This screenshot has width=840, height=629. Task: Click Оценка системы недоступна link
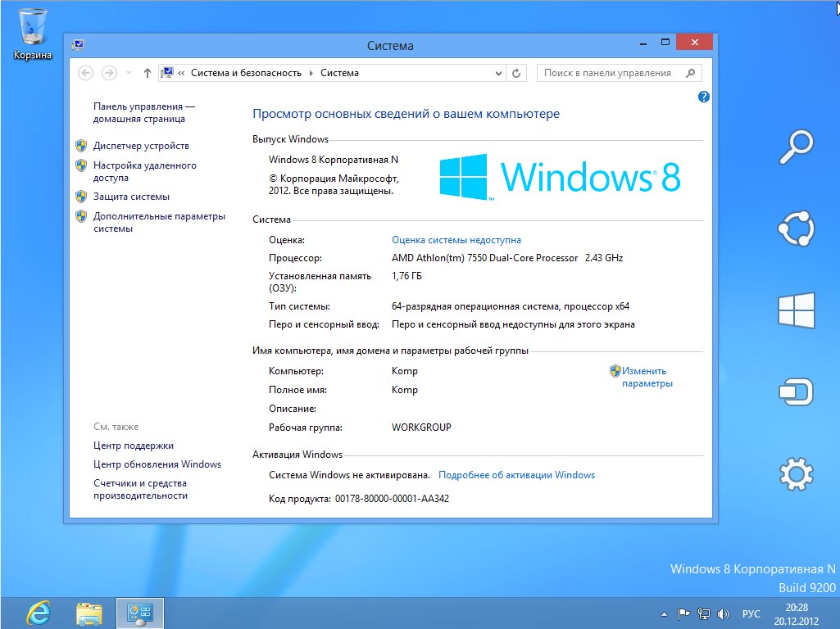pos(456,240)
